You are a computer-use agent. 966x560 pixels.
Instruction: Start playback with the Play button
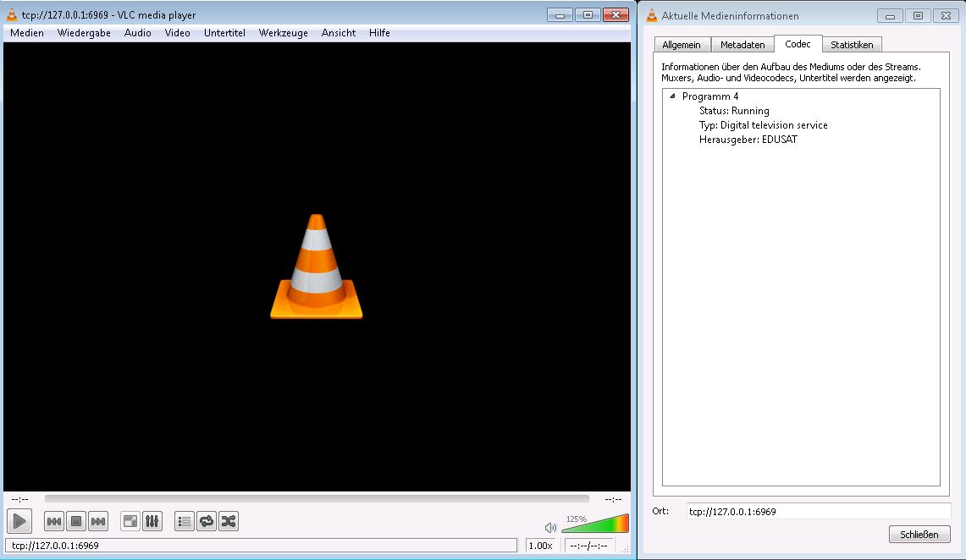19,521
